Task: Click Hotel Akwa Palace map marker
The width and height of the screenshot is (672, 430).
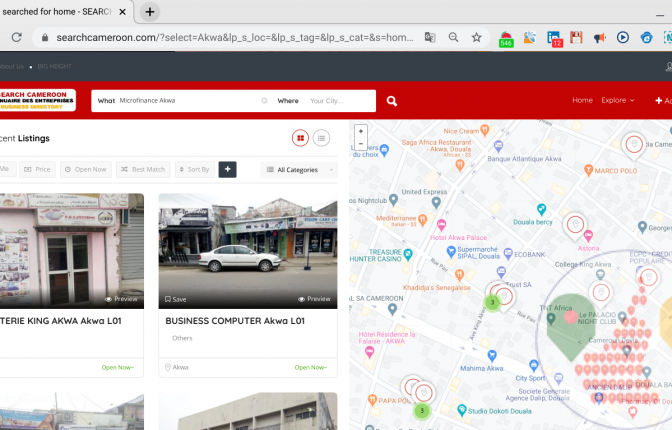Action: pyautogui.click(x=441, y=225)
